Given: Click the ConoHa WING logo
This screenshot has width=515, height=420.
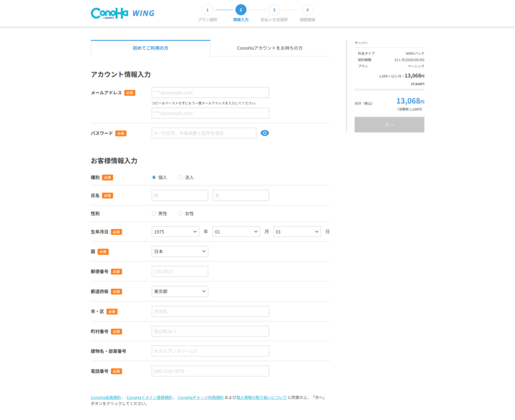Looking at the screenshot, I should tap(122, 13).
